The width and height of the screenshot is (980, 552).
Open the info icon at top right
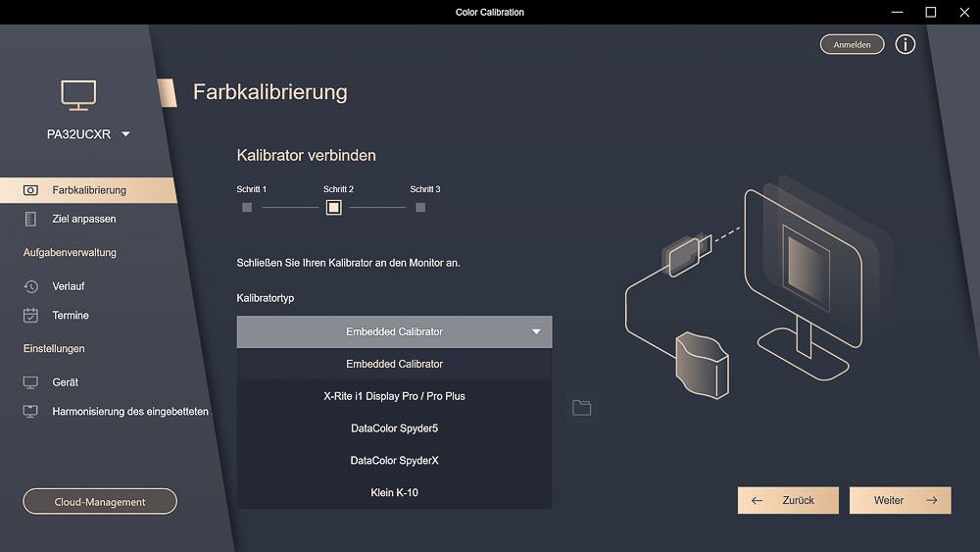coord(905,44)
